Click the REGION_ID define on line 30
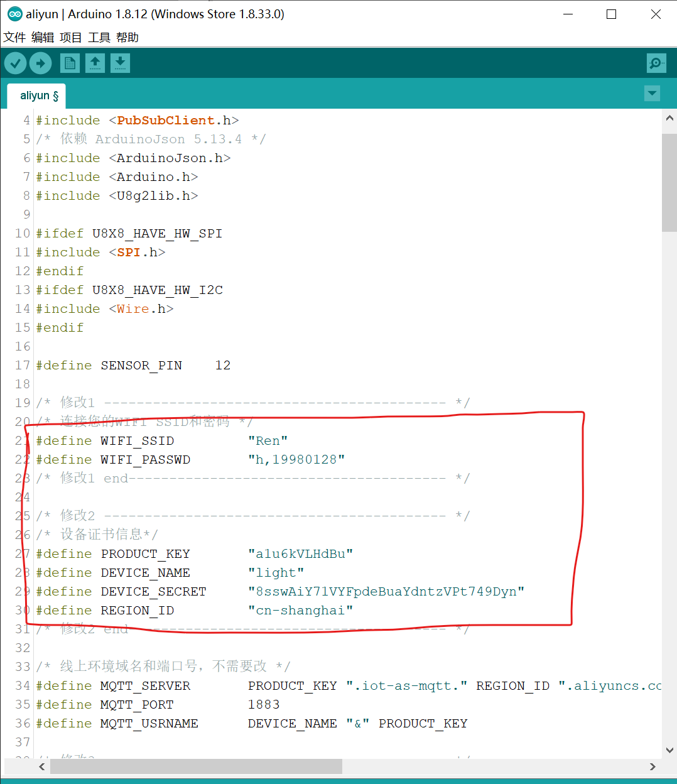This screenshot has height=784, width=677. coord(138,610)
